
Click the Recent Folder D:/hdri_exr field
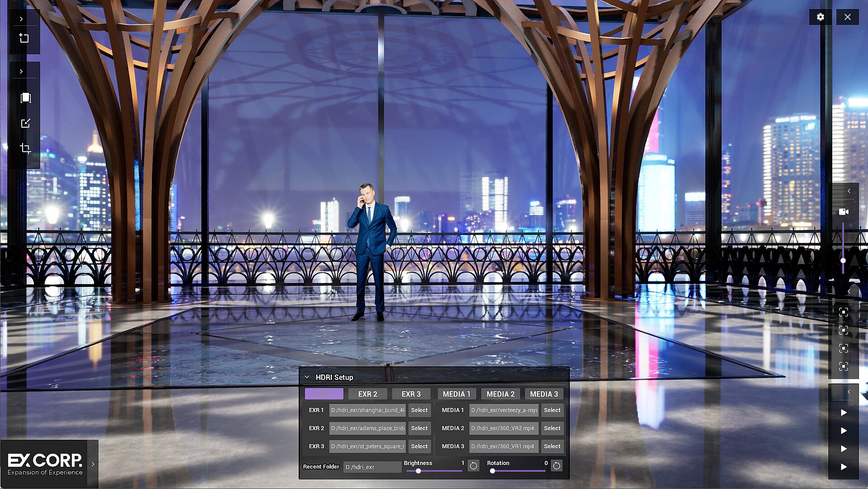(x=372, y=467)
